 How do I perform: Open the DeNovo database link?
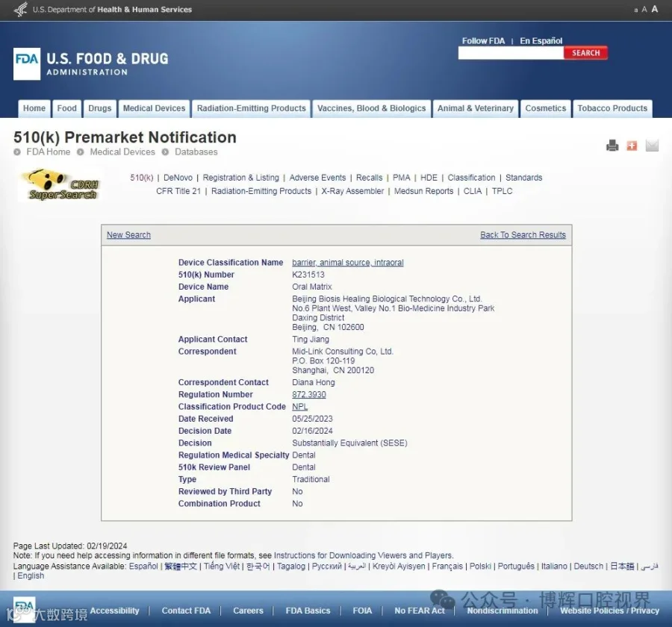178,178
